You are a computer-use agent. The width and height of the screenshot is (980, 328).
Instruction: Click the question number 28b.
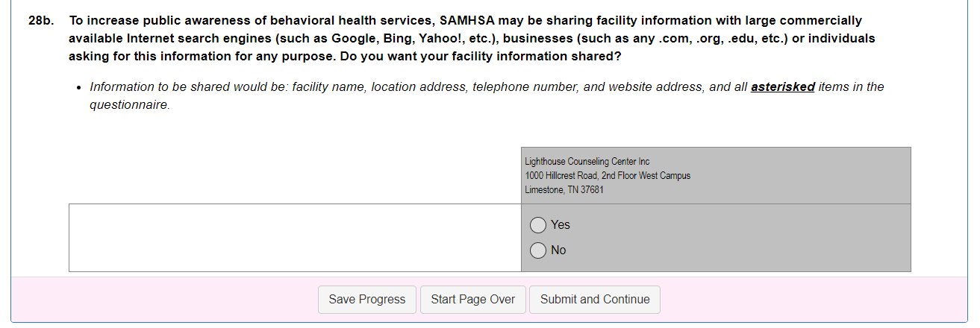(x=40, y=21)
